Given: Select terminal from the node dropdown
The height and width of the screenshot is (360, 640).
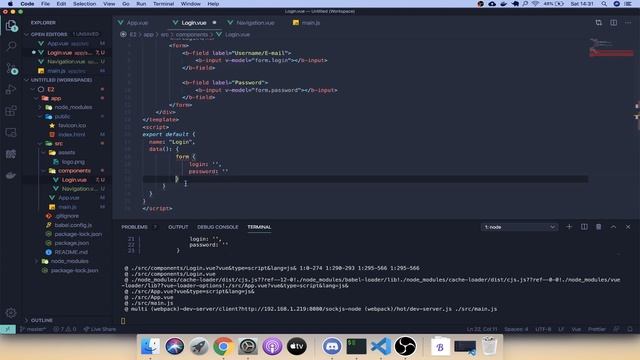Looking at the screenshot, I should 519,227.
